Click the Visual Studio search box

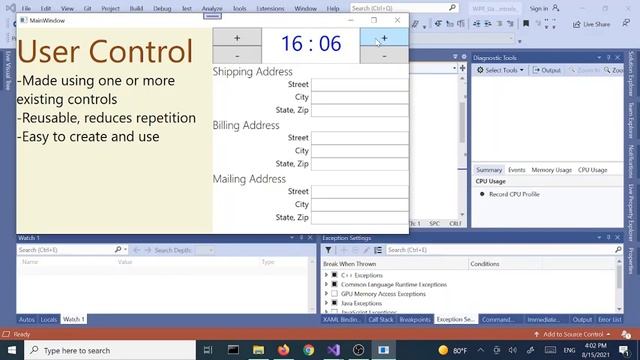(x=404, y=8)
